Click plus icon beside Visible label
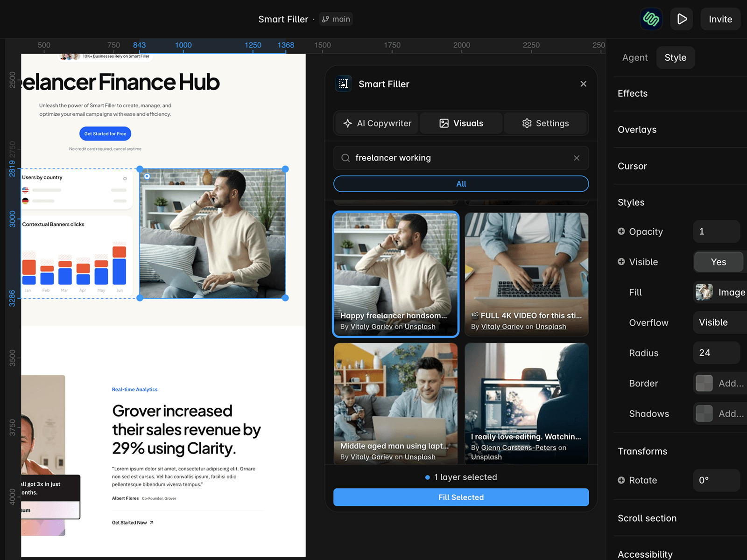 pos(621,262)
